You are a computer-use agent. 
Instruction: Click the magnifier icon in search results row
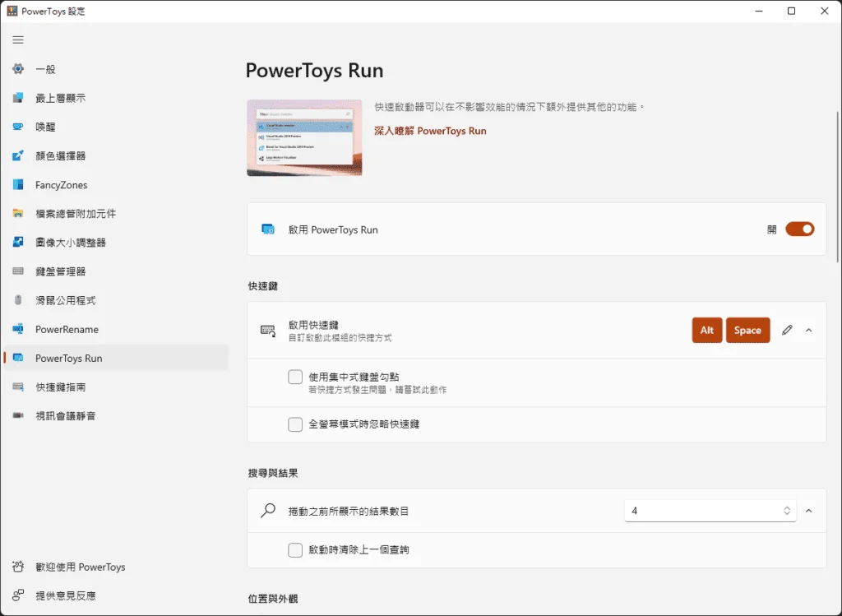click(x=268, y=511)
